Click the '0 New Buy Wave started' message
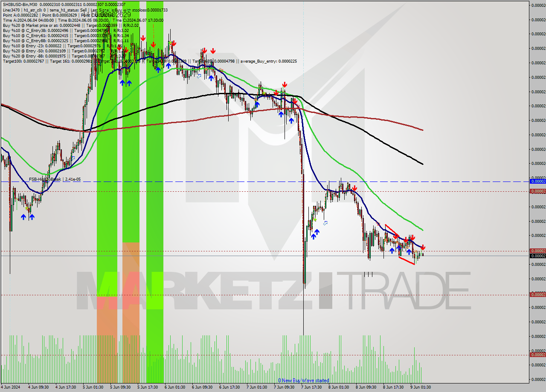546x392 pixels. 303,380
